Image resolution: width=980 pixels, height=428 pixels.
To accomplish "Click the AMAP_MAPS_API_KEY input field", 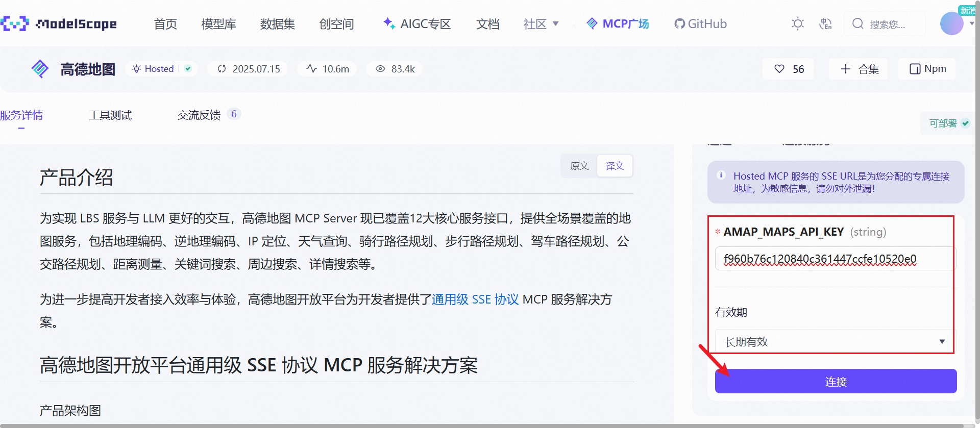I will tap(835, 259).
